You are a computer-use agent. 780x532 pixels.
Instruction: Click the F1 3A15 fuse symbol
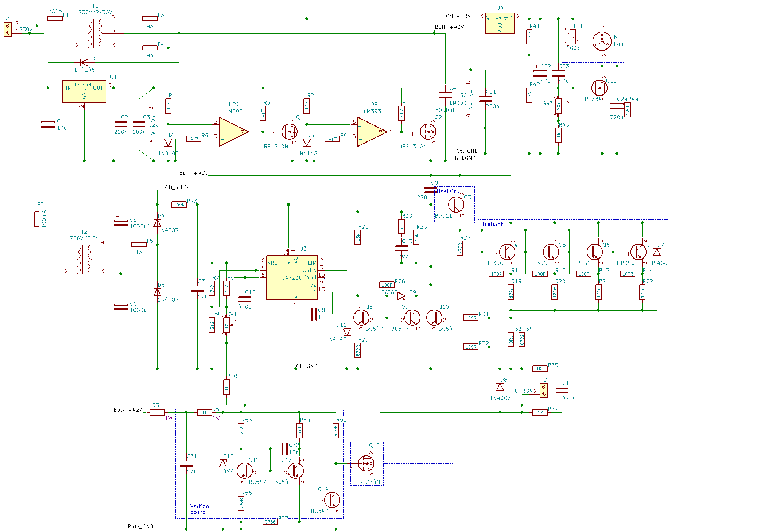tap(55, 19)
